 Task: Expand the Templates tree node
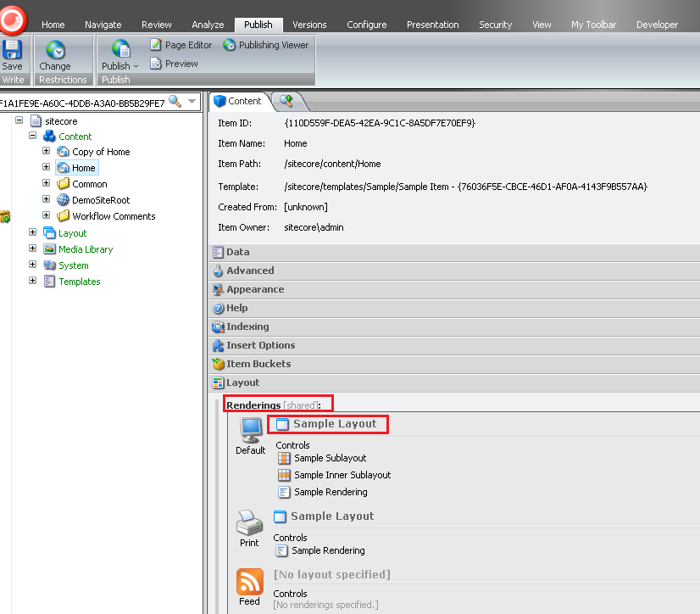point(32,280)
